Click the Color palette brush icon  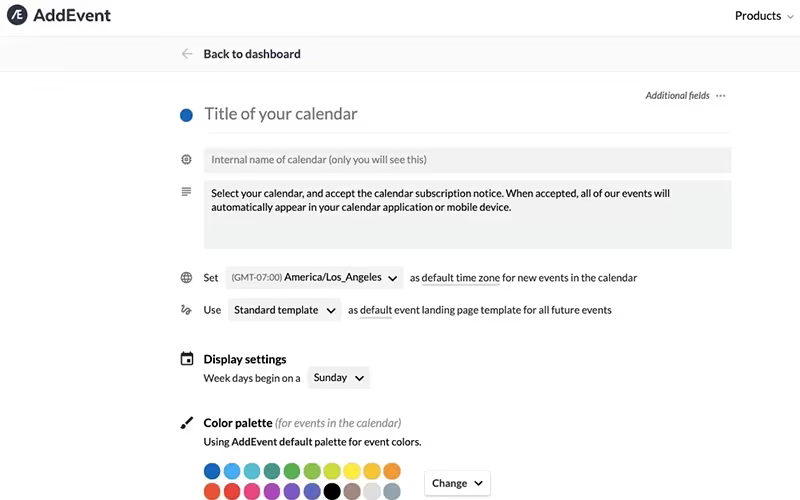(x=187, y=423)
